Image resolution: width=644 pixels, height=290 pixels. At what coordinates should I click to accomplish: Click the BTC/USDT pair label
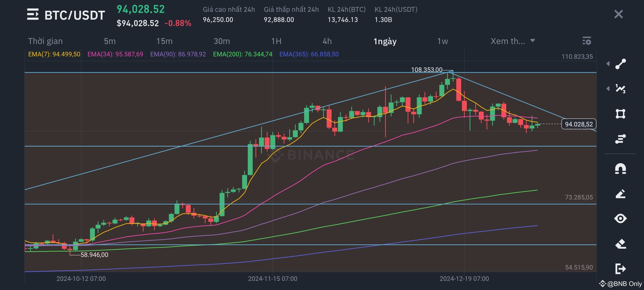click(x=75, y=15)
